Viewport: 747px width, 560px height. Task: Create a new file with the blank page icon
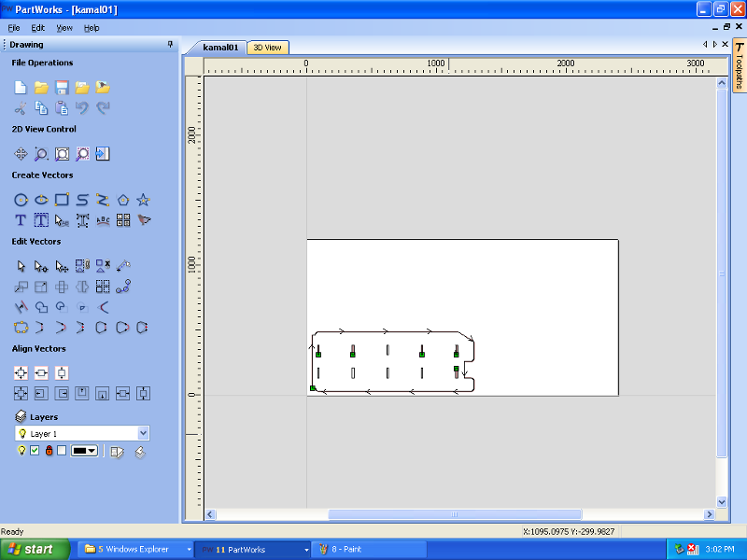click(21, 88)
